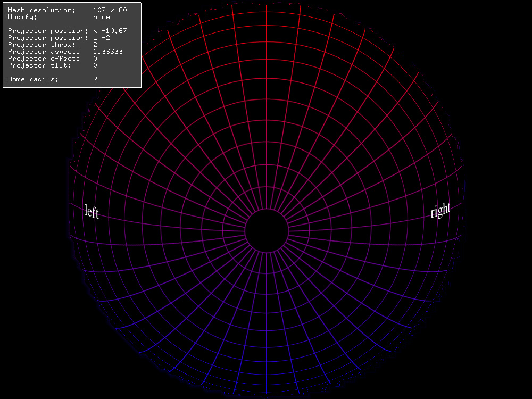Click the 'right' label on the dome

point(440,210)
